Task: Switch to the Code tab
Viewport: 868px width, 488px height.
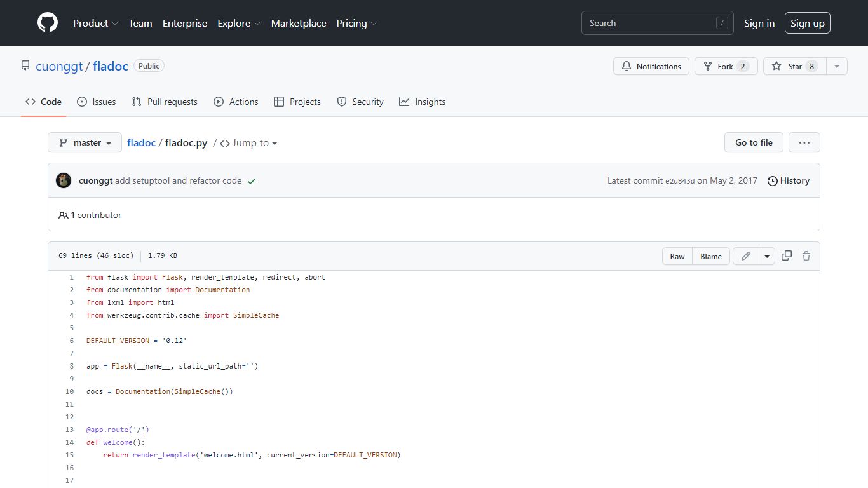Action: tap(44, 102)
